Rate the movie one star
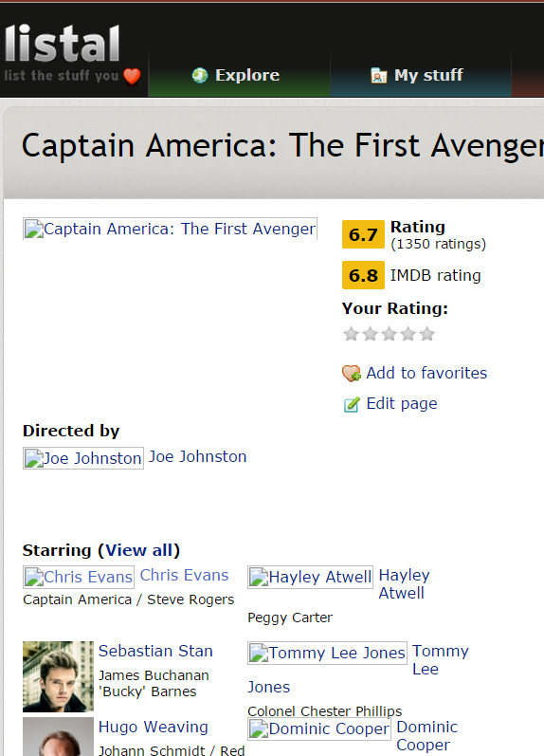The image size is (544, 756). 351,334
